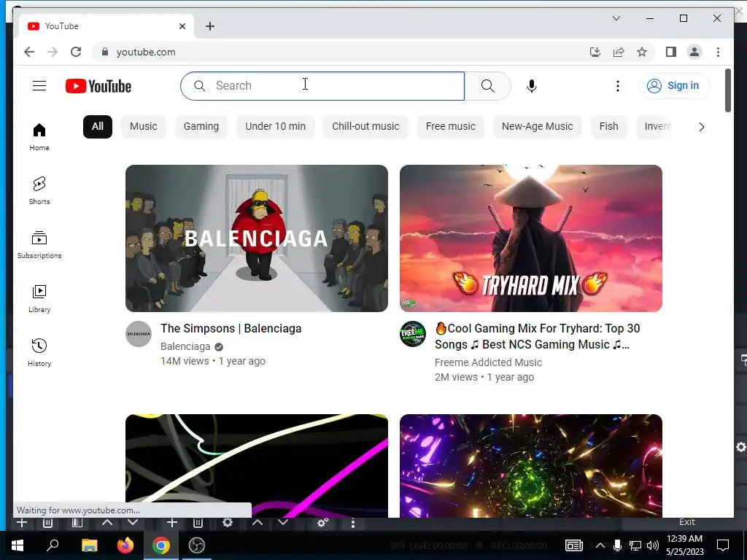Click the Balenciaga channel avatar
The image size is (747, 560).
(x=139, y=334)
